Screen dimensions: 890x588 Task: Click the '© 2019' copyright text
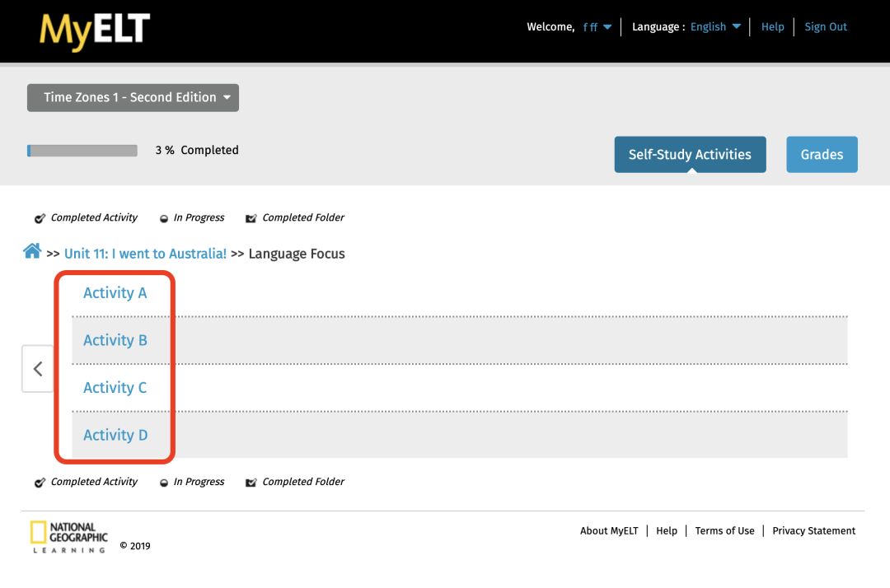135,546
